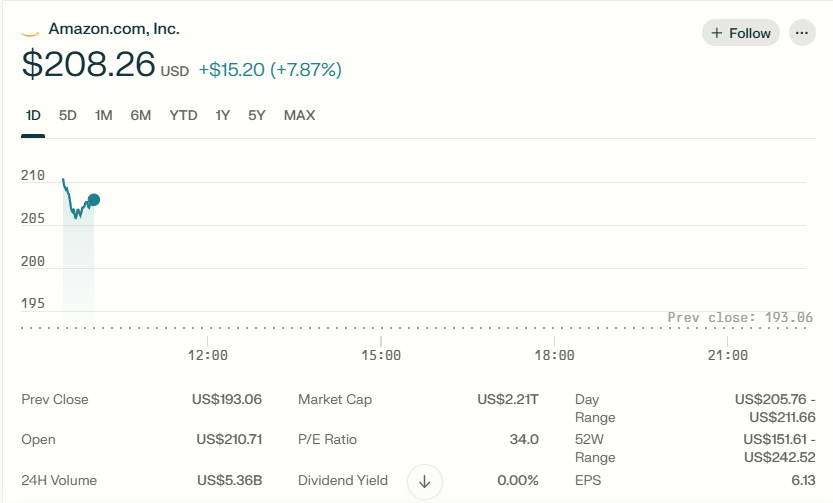
Task: Click the Amazon.com, Inc. company name
Action: (x=114, y=29)
